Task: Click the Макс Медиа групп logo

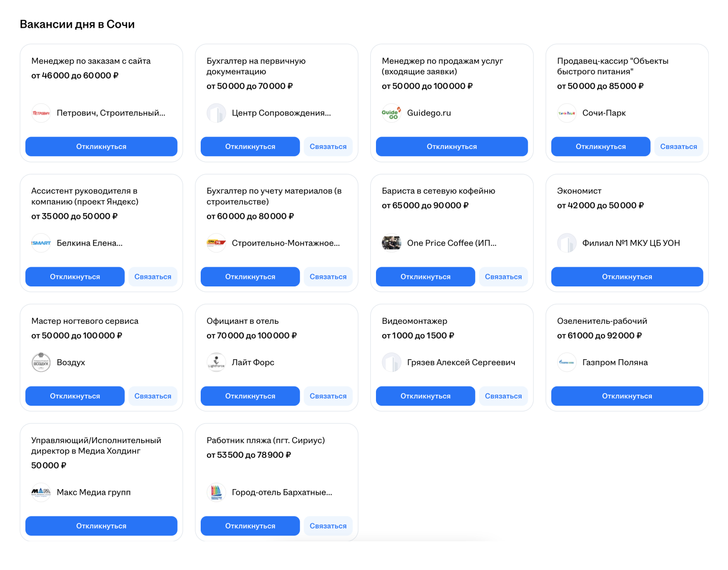Action: point(41,492)
